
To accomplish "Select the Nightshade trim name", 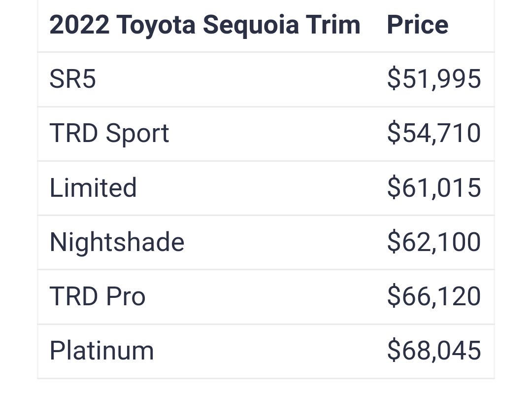I will tap(117, 243).
